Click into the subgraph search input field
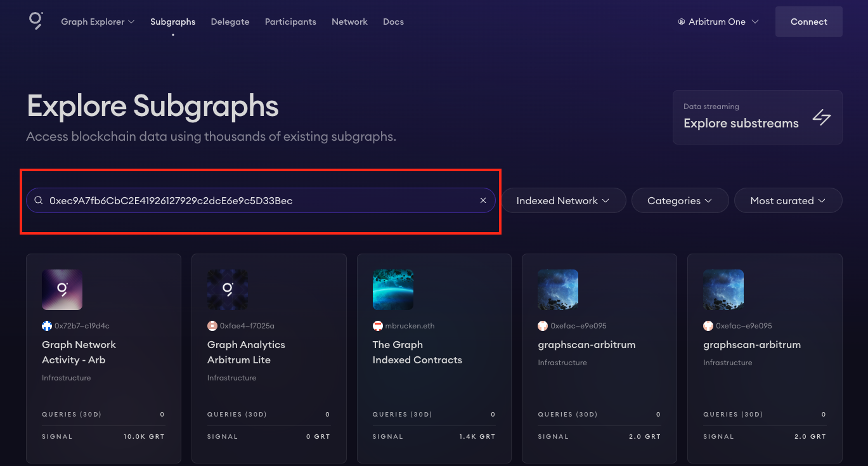The width and height of the screenshot is (868, 466). [x=254, y=200]
